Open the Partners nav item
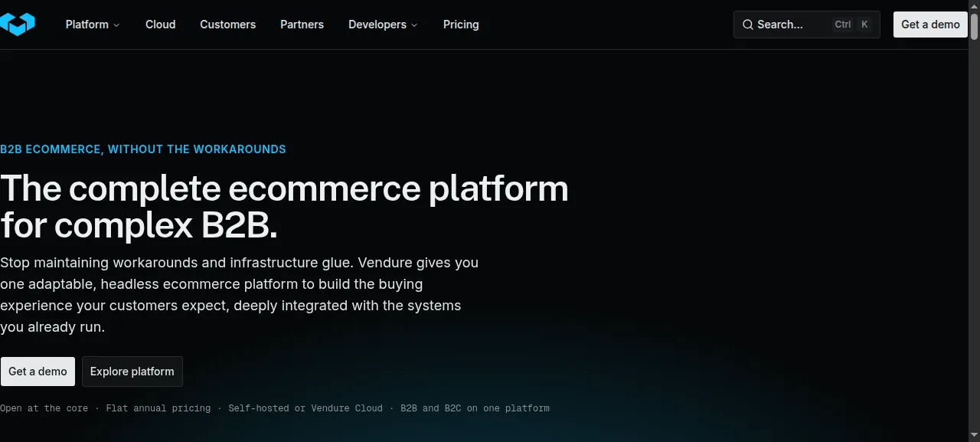Image resolution: width=980 pixels, height=442 pixels. tap(302, 25)
